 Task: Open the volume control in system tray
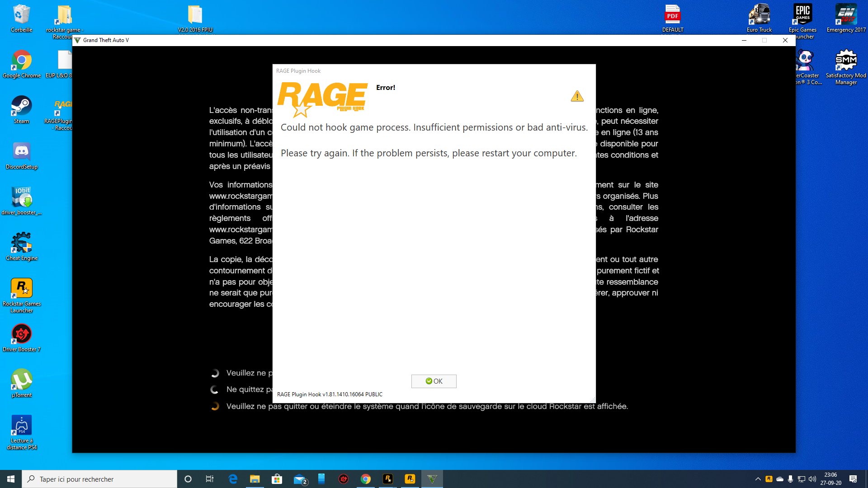(812, 479)
